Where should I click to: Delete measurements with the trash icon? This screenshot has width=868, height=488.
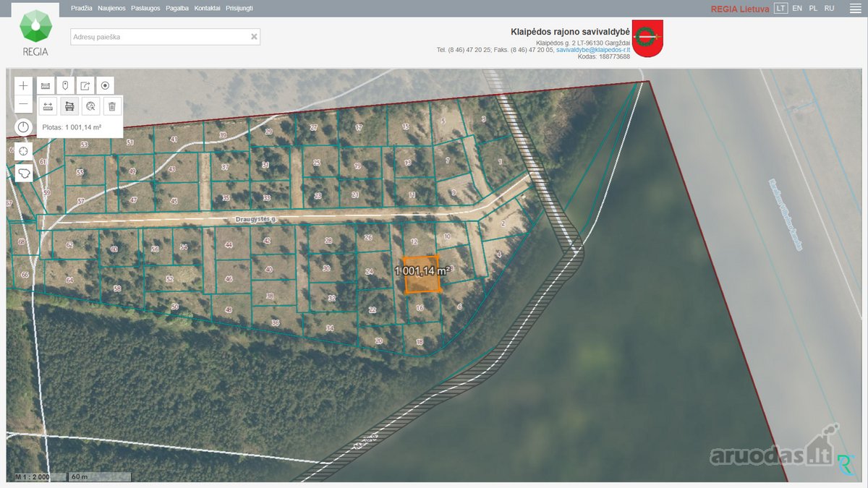[112, 107]
